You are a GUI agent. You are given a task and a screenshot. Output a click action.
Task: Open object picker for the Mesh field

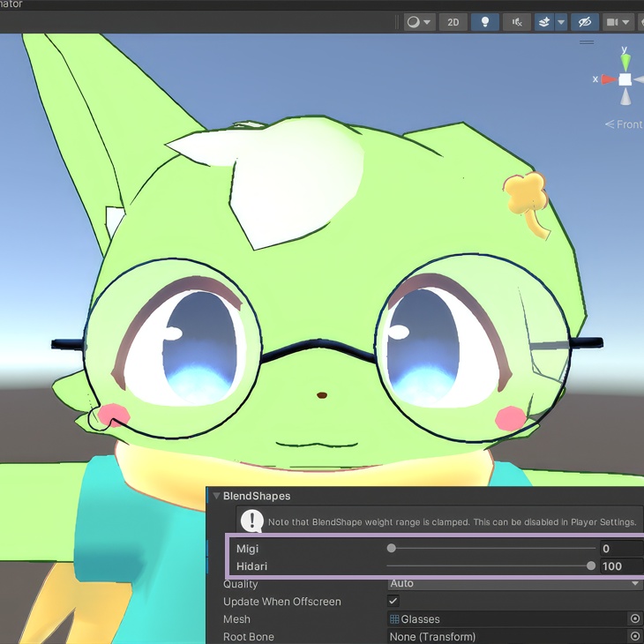634,618
